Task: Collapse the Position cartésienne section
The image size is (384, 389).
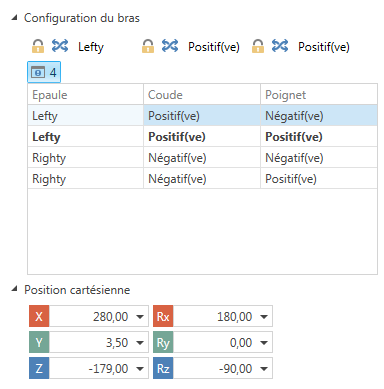Action: pyautogui.click(x=14, y=289)
